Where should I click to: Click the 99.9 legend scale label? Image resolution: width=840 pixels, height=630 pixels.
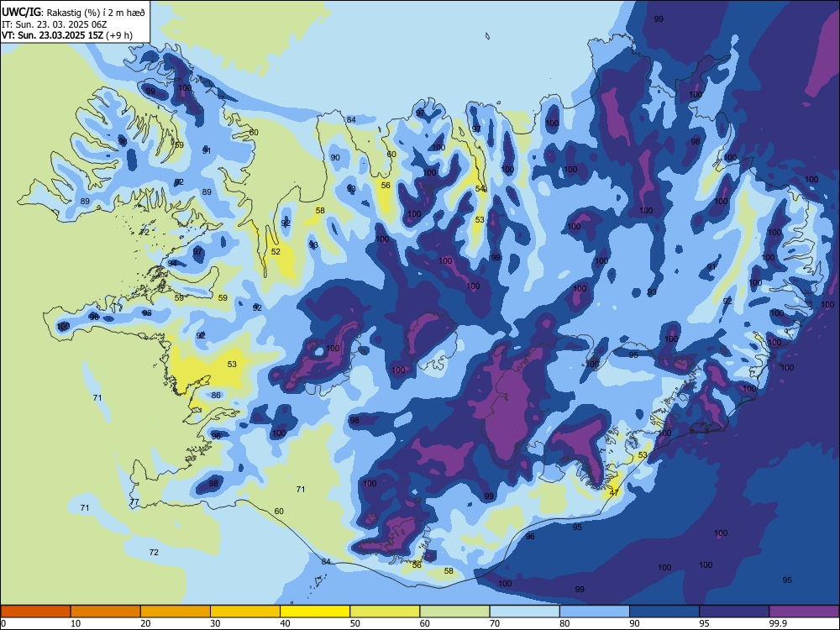pos(778,623)
